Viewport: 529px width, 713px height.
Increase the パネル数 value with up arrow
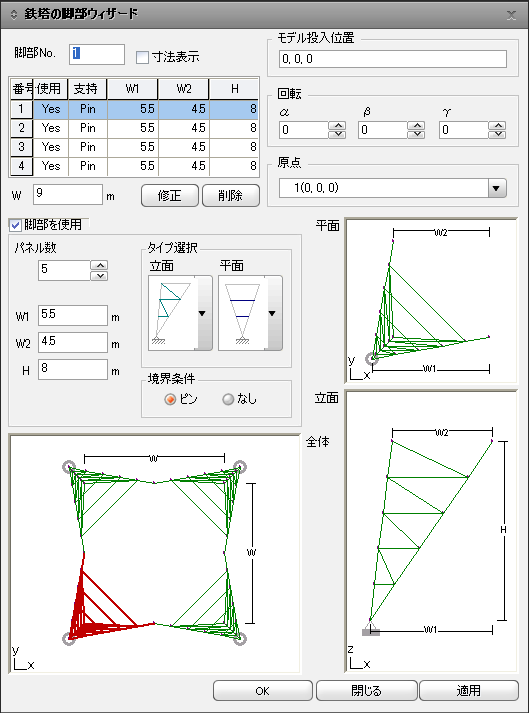tap(99, 265)
